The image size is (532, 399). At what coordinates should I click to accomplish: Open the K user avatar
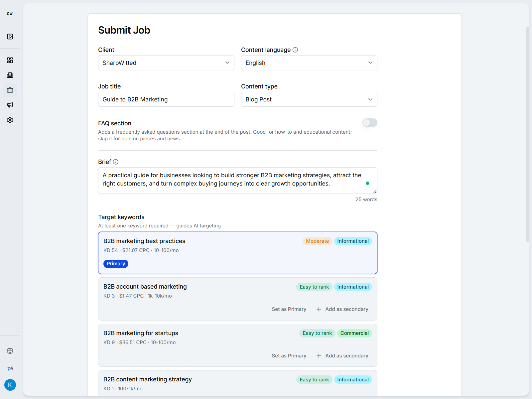click(10, 385)
